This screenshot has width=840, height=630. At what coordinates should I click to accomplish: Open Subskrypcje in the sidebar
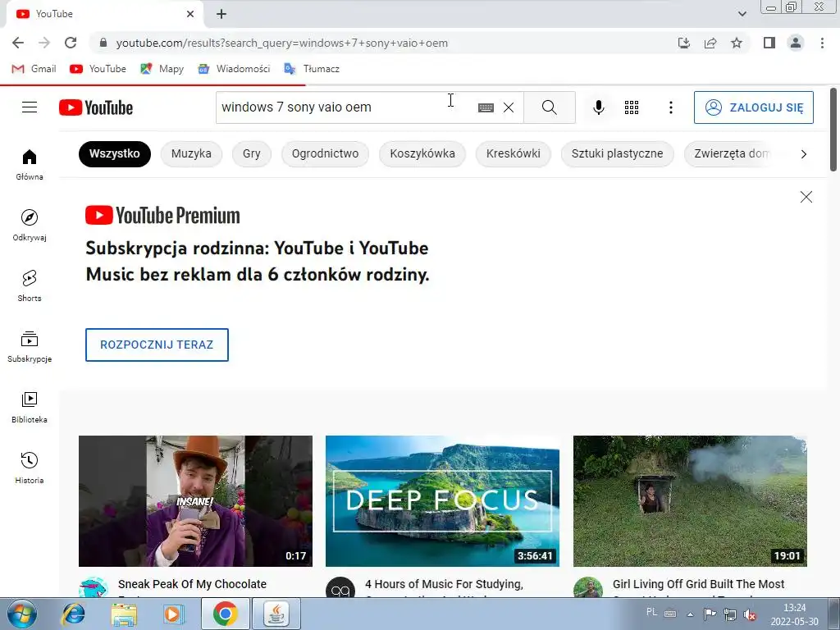(30, 347)
